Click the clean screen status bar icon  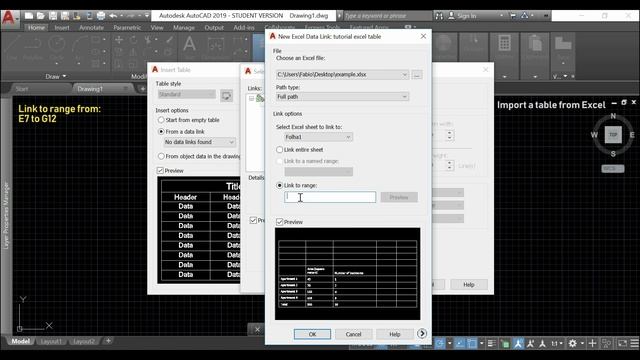[622, 343]
